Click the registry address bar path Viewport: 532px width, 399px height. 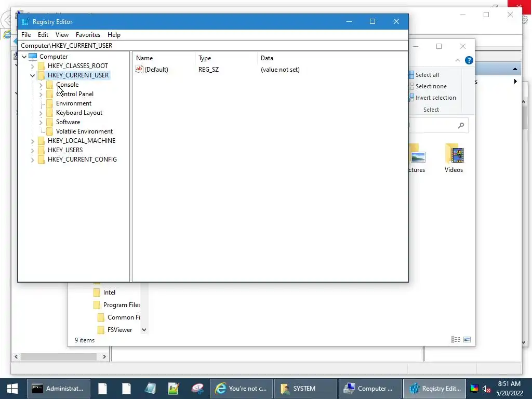[x=66, y=46]
